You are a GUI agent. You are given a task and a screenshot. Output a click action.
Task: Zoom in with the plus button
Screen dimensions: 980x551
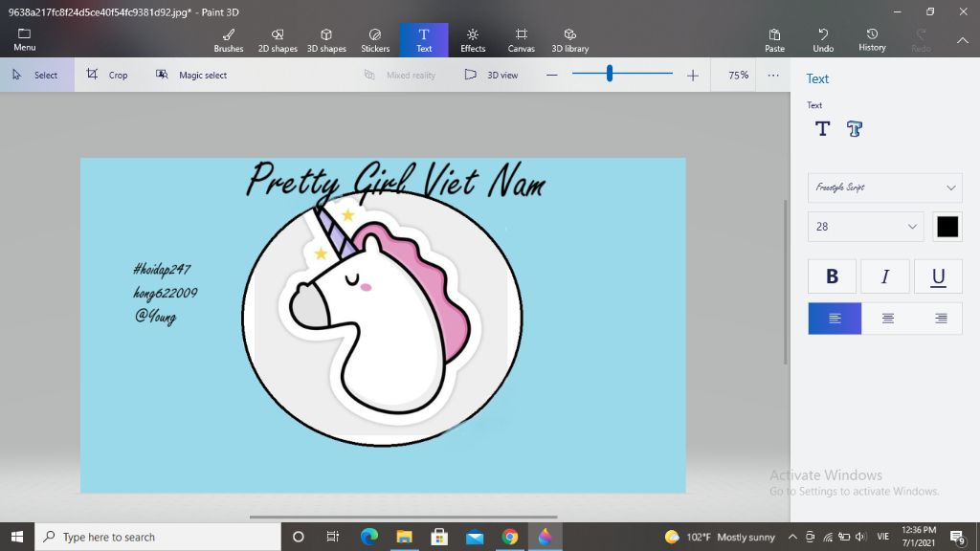[x=693, y=75]
